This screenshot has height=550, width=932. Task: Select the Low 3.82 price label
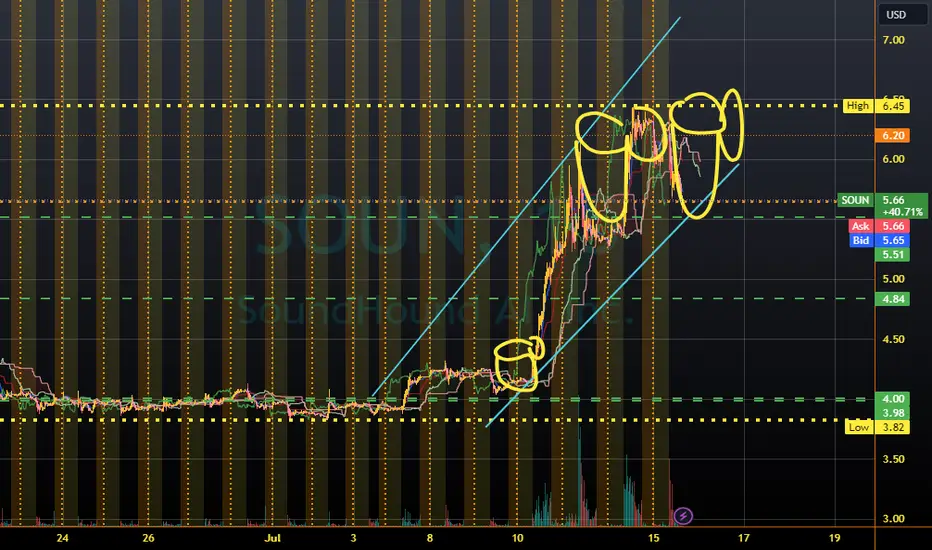pos(877,427)
